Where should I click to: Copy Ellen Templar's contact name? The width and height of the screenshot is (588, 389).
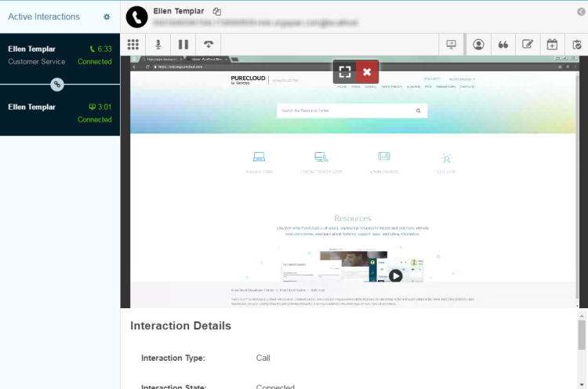click(x=217, y=12)
